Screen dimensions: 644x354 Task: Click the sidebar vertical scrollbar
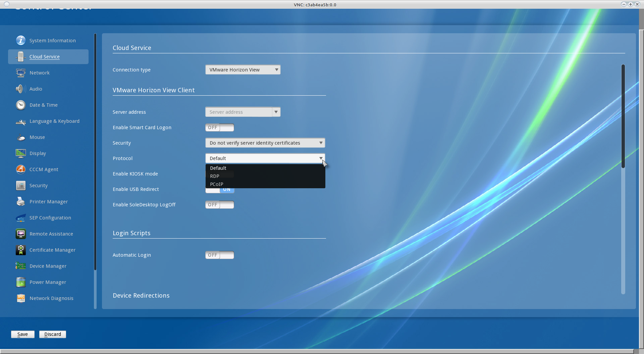click(95, 152)
